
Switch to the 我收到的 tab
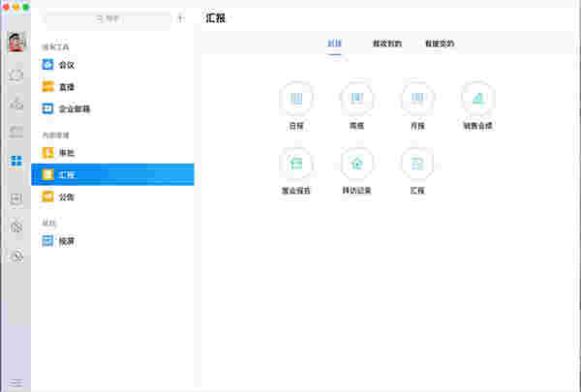click(x=385, y=44)
